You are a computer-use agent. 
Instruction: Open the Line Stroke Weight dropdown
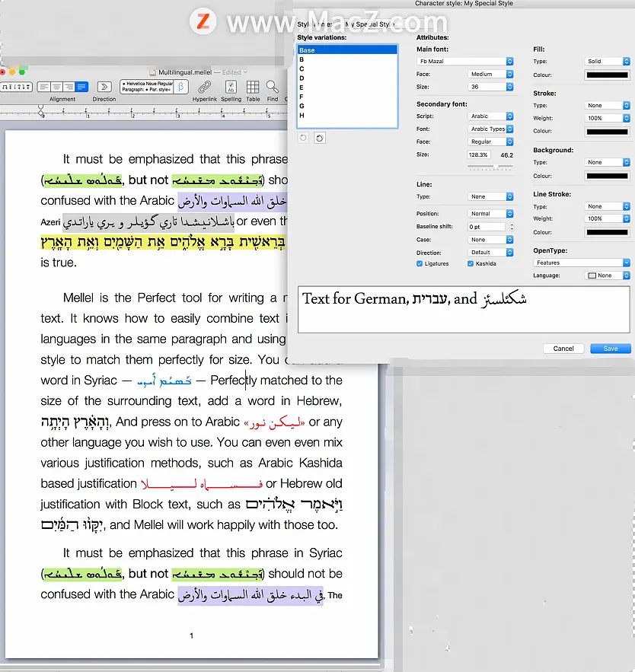pos(607,218)
